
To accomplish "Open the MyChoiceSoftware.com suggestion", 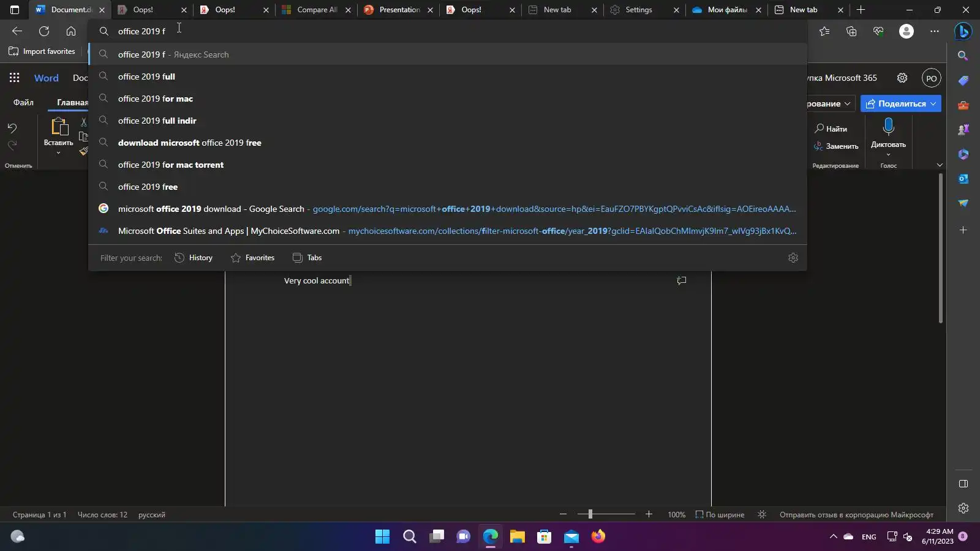I will click(x=448, y=231).
